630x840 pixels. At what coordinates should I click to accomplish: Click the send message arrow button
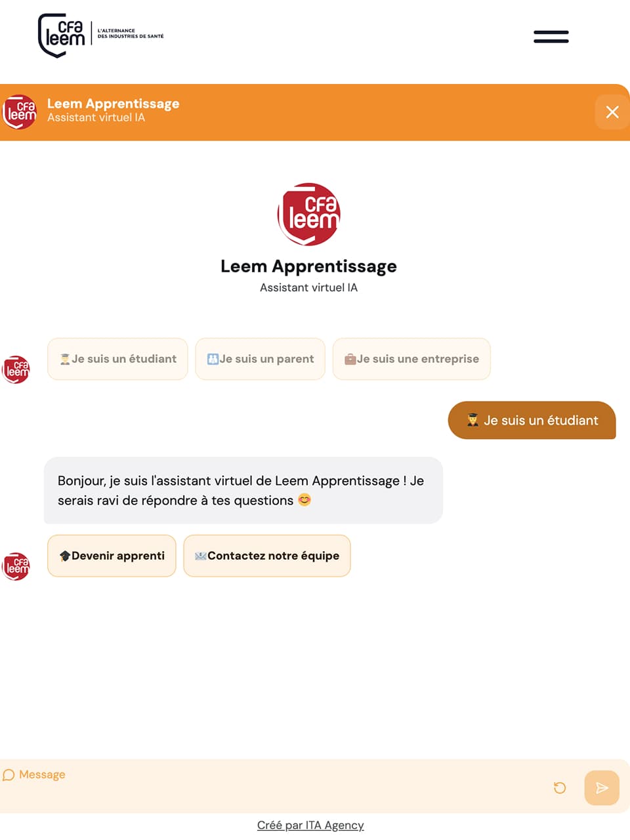coord(602,787)
